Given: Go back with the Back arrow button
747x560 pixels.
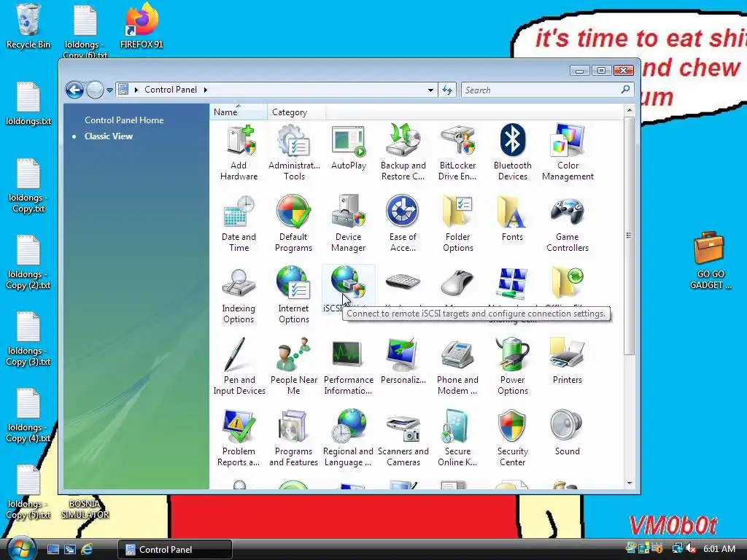Looking at the screenshot, I should pyautogui.click(x=74, y=90).
